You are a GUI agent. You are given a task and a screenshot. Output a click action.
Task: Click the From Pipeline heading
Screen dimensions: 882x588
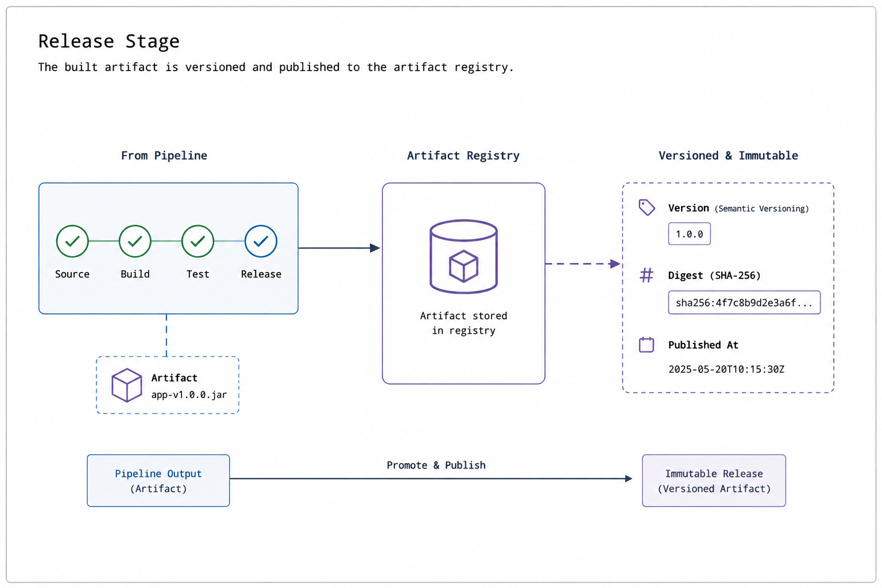[x=164, y=156]
